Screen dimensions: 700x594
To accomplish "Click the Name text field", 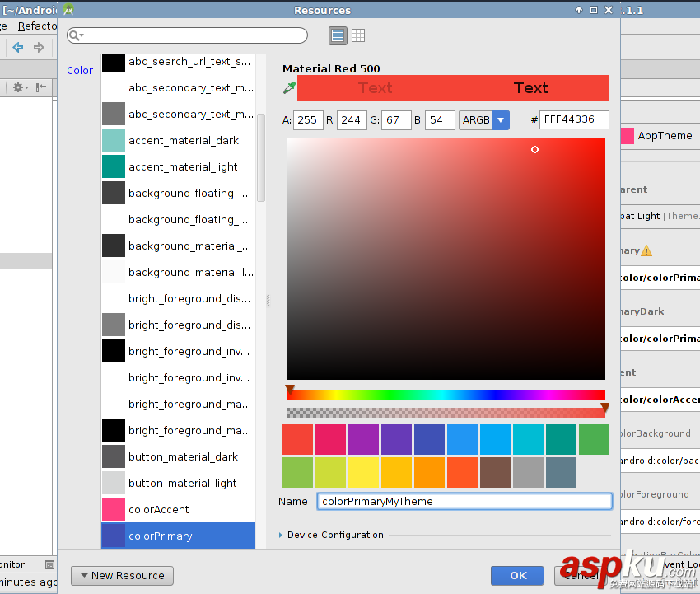I will pos(464,501).
